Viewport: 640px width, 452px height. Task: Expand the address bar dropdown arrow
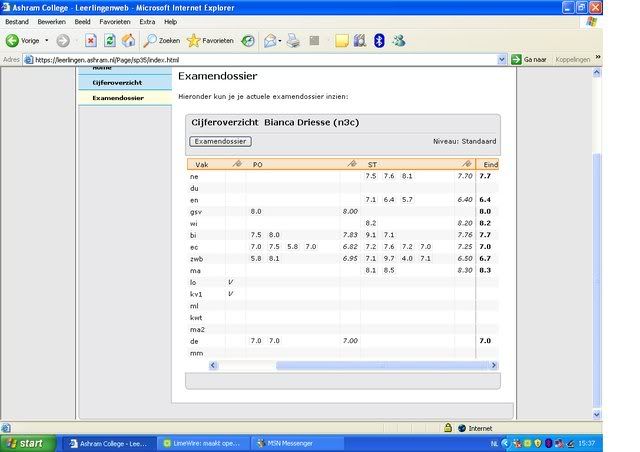[x=502, y=60]
